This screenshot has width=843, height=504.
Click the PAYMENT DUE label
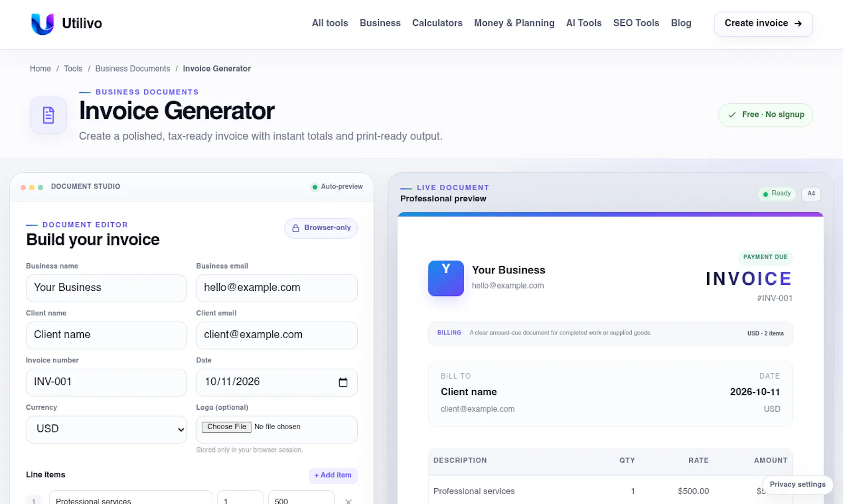point(765,257)
